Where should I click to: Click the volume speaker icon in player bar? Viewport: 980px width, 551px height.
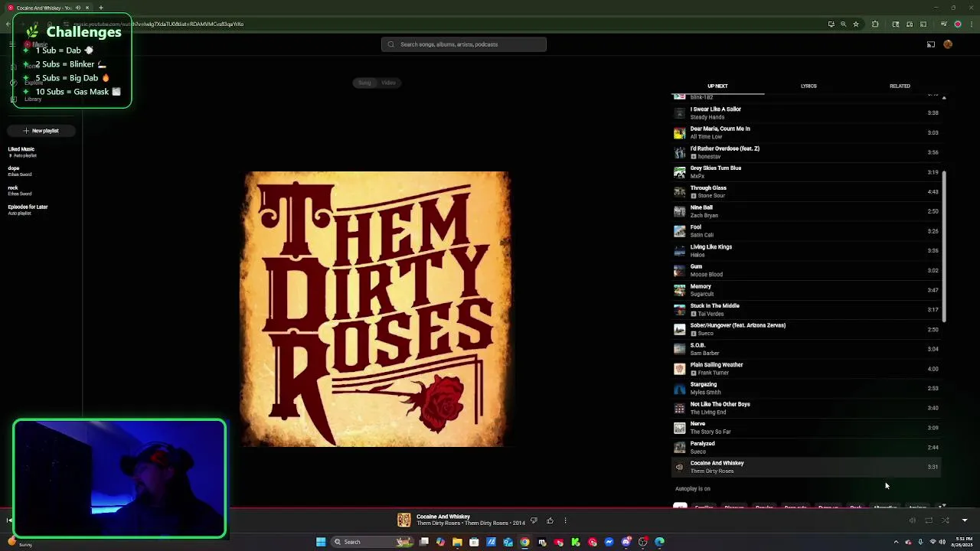(x=912, y=520)
